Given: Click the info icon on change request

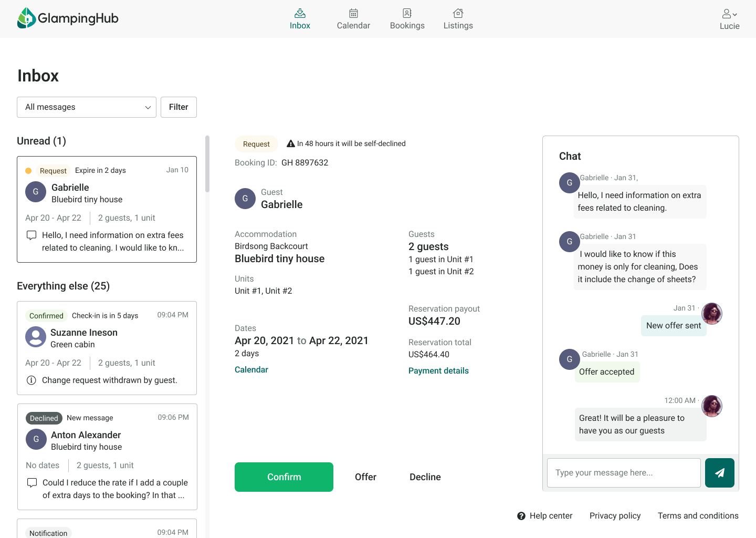Looking at the screenshot, I should [31, 380].
